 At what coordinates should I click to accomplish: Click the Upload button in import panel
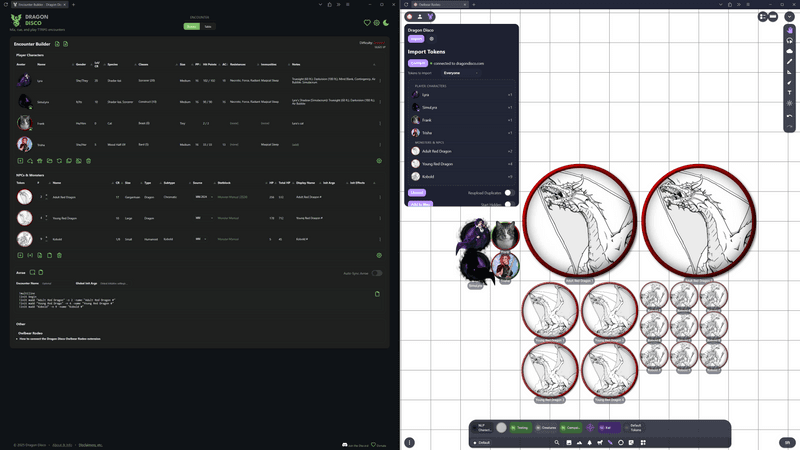pos(417,193)
